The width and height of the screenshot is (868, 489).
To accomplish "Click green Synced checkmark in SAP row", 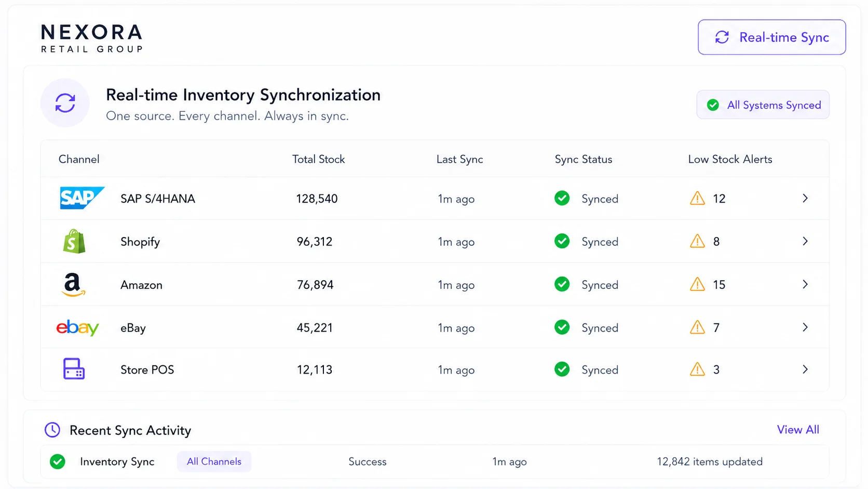I will tap(562, 198).
